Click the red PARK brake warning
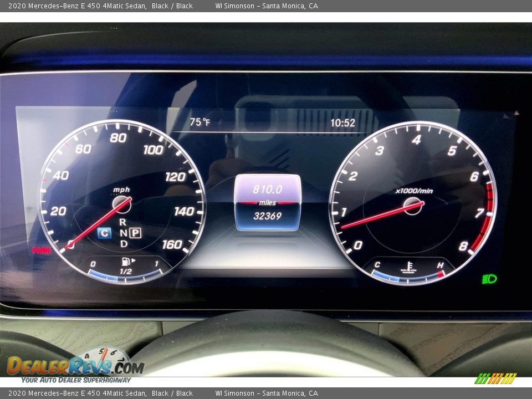532x399 pixels. [x=42, y=250]
